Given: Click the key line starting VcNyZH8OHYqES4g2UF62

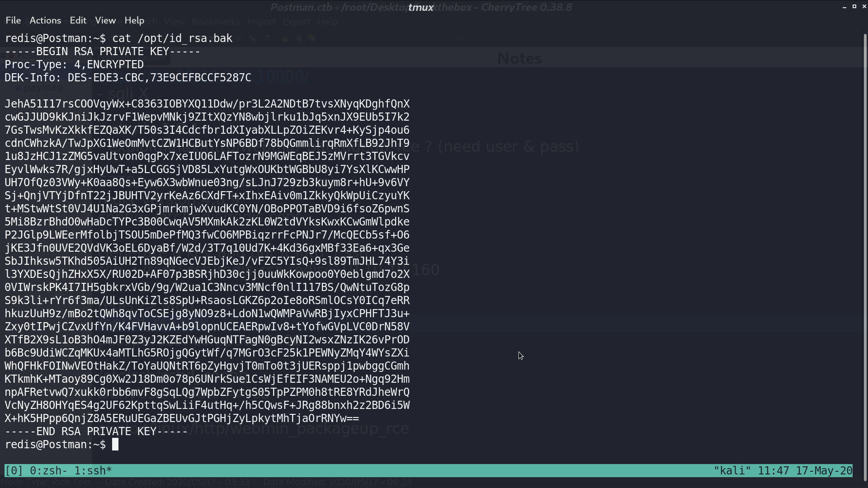Looking at the screenshot, I should (207, 405).
